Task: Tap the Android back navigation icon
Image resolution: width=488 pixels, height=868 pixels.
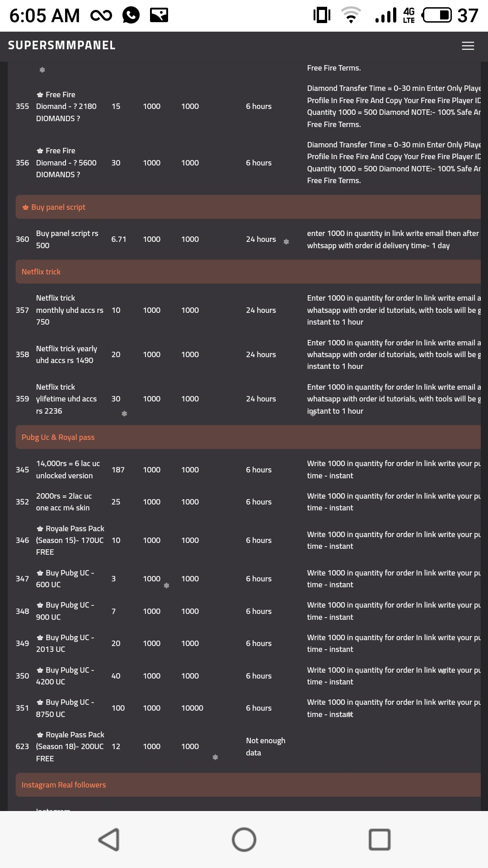Action: pyautogui.click(x=109, y=840)
